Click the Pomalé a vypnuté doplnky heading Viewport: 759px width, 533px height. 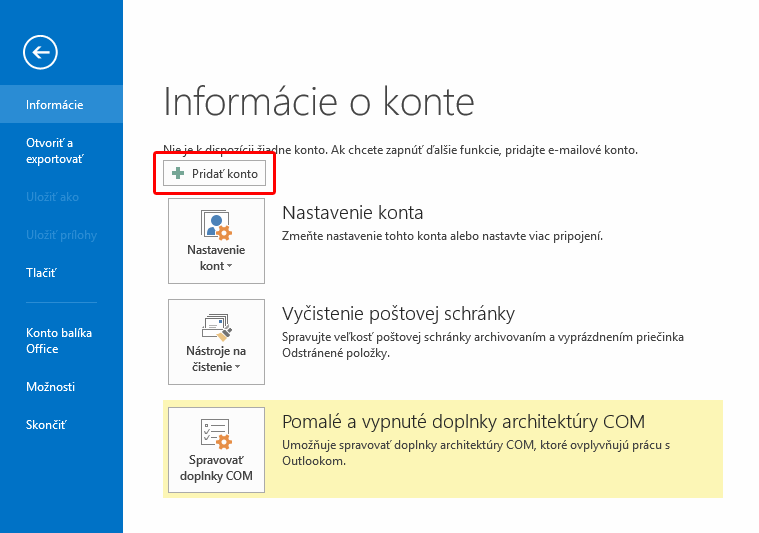point(463,421)
